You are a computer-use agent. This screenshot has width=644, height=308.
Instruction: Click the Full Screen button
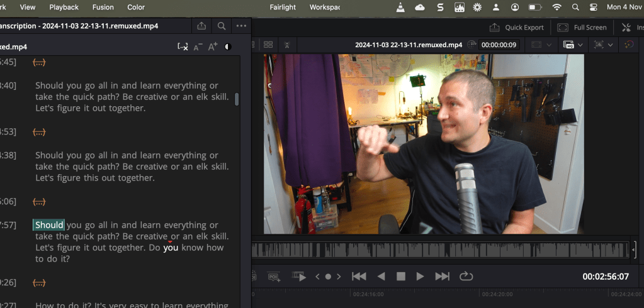[x=582, y=28]
